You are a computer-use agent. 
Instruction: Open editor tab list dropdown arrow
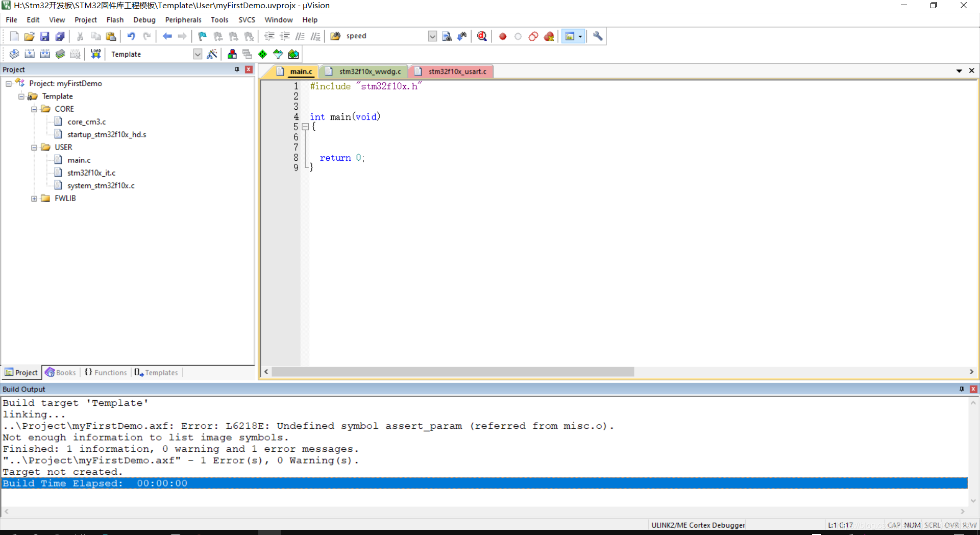click(959, 71)
